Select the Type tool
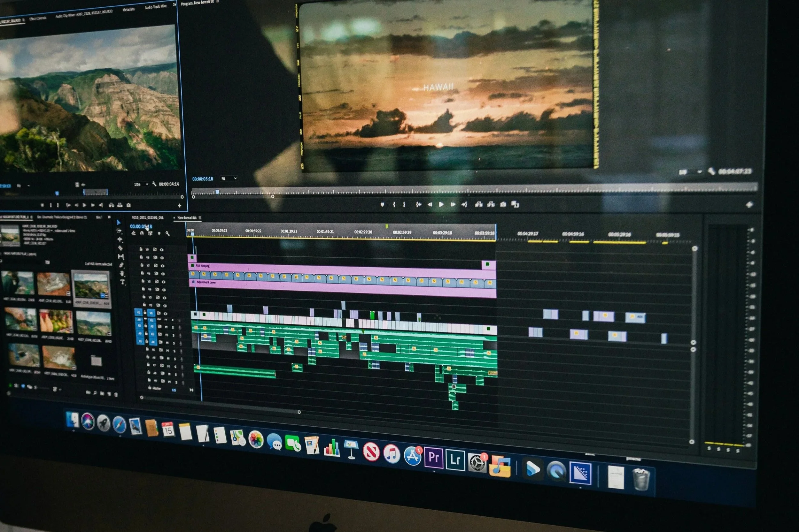This screenshot has height=532, width=799. pos(123,282)
